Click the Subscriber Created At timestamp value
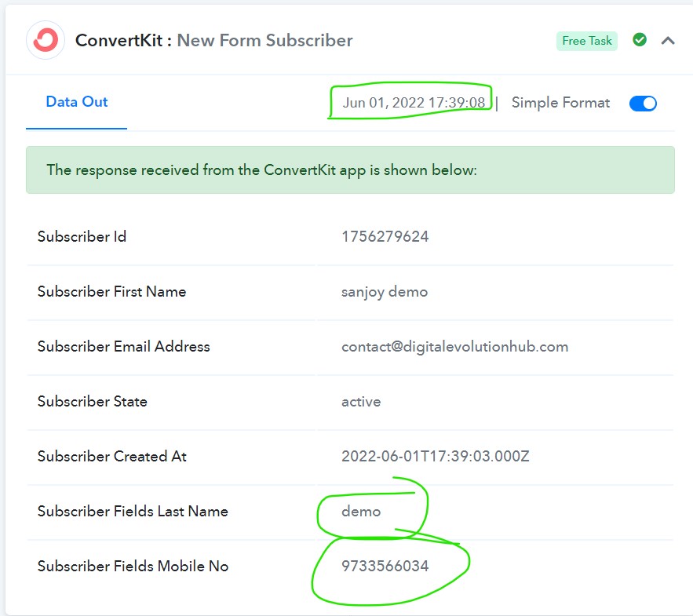Screen dimensions: 693x616 (x=436, y=456)
